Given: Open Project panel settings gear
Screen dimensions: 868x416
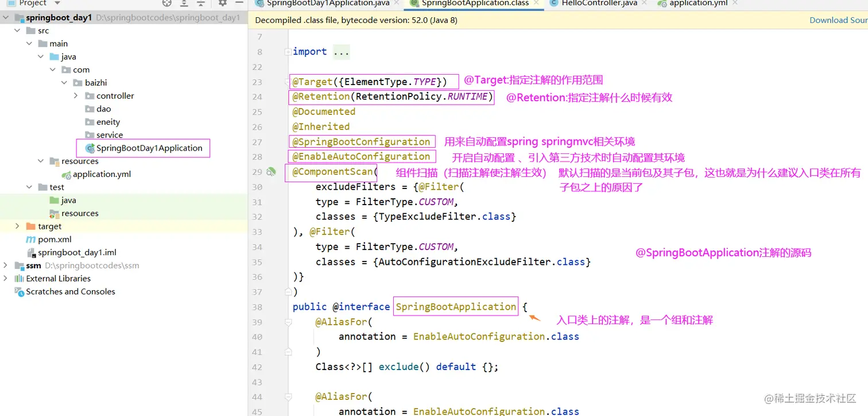Looking at the screenshot, I should tap(223, 3).
